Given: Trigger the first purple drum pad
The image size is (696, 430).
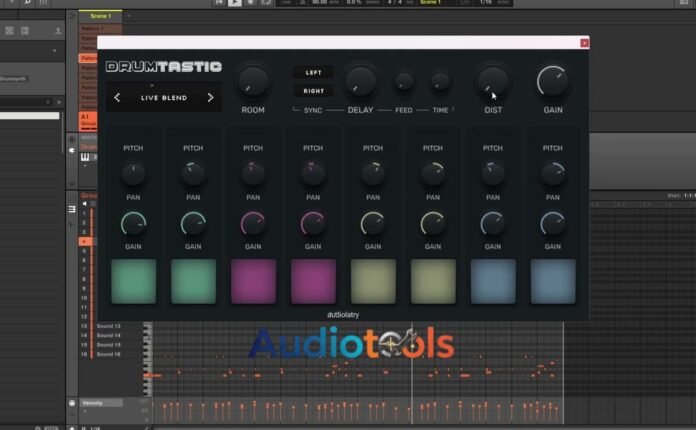Looking at the screenshot, I should [x=253, y=281].
